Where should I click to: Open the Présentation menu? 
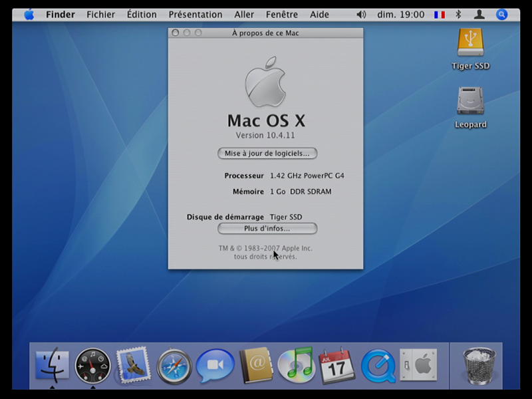click(196, 15)
